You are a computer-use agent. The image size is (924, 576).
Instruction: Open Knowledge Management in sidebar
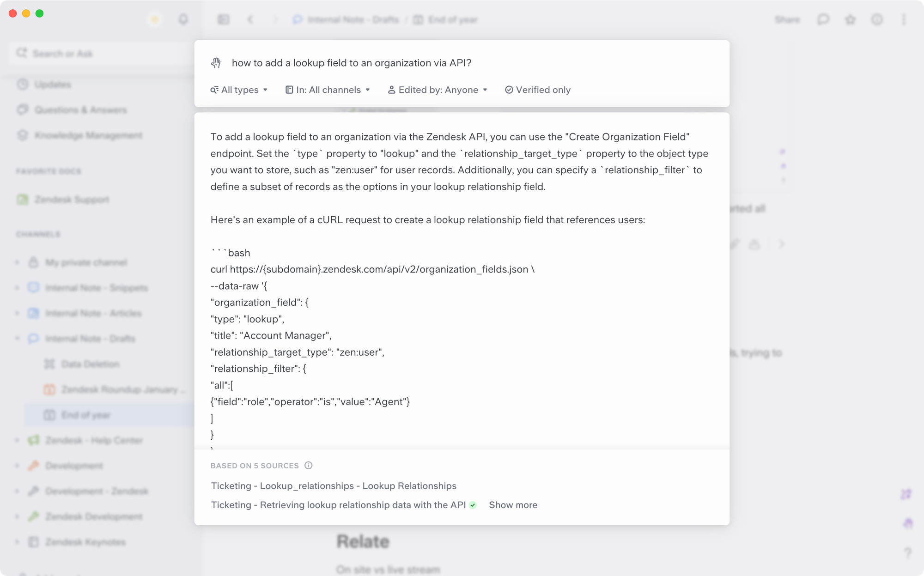88,135
